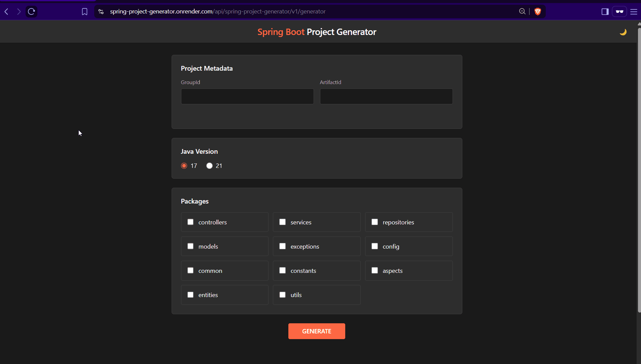Select Java version 21 radio button

[209, 166]
